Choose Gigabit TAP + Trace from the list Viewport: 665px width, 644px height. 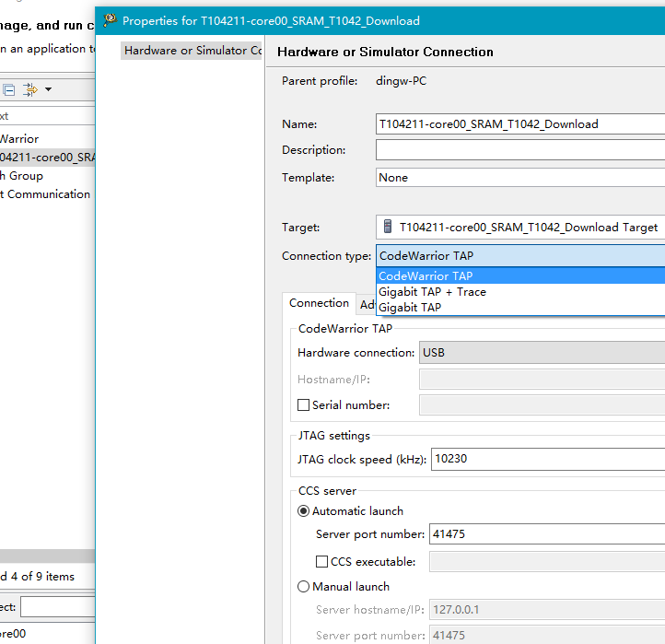[x=432, y=292]
